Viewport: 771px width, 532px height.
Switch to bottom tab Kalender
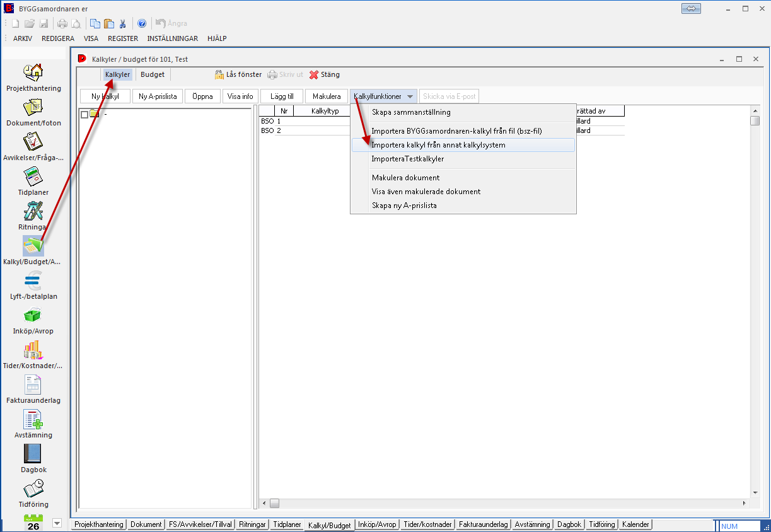click(x=635, y=524)
